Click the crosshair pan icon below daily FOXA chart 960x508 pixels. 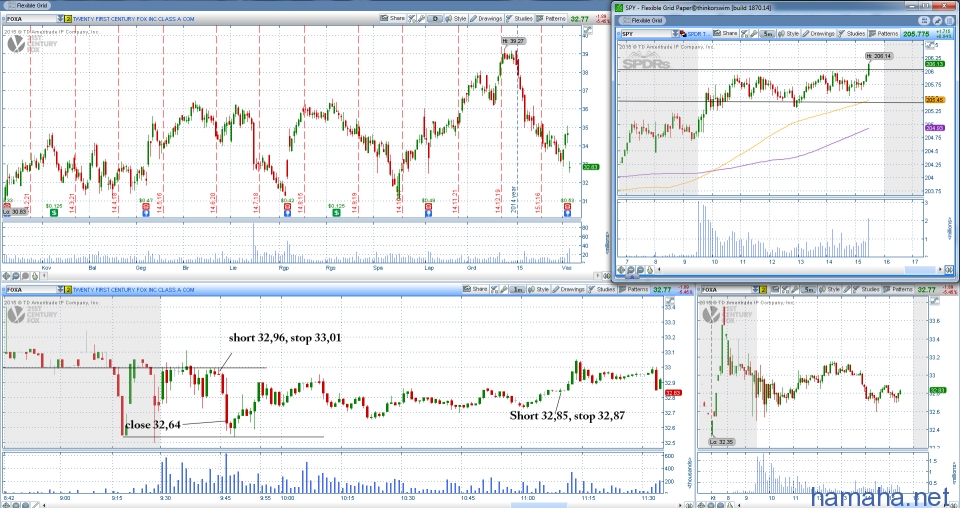6,276
